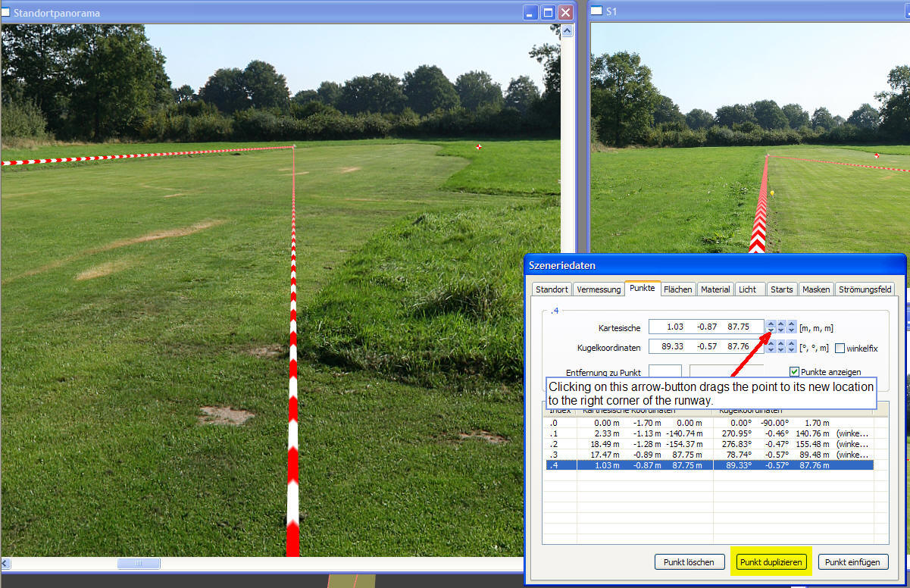Click the "-90.00°" cell in the list
The height and width of the screenshot is (588, 910).
coord(773,423)
